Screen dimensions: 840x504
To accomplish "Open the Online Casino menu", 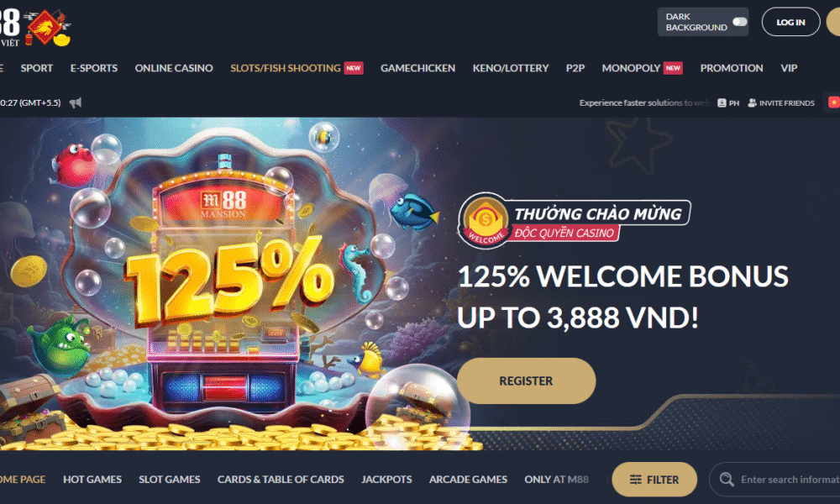I will click(x=174, y=68).
